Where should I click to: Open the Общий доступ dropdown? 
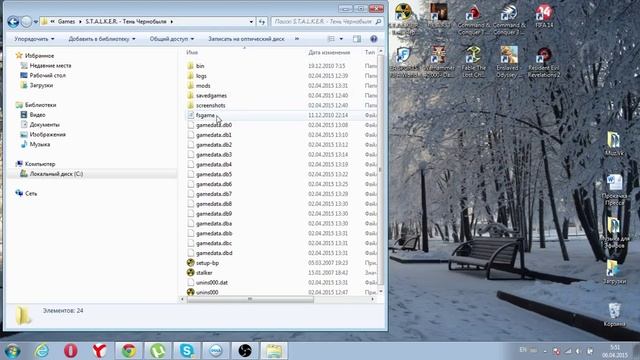point(172,39)
